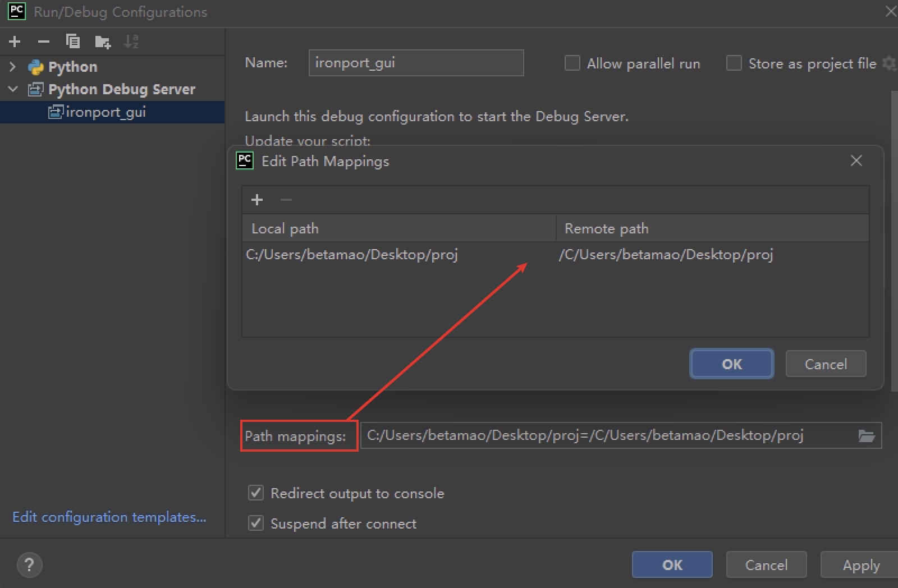Sort configurations alphabetically
This screenshot has width=898, height=588.
click(x=131, y=42)
